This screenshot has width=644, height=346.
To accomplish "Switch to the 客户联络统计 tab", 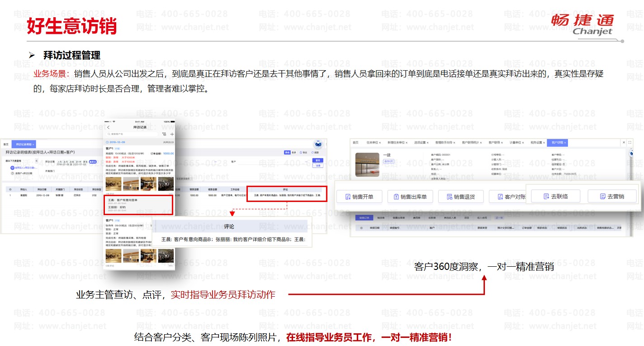I will pyautogui.click(x=471, y=143).
